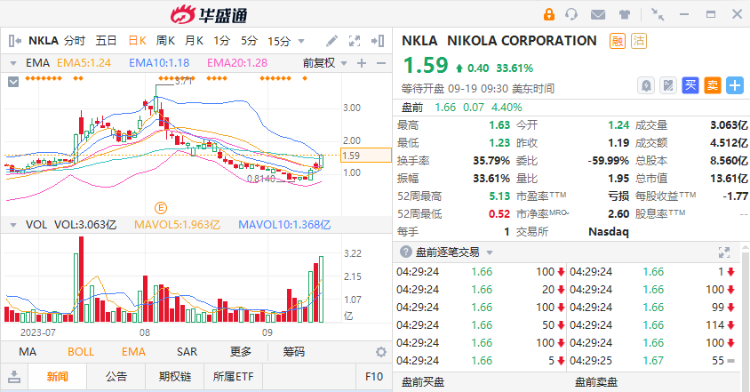Open indicator settings gear icon
The height and width of the screenshot is (392, 750).
tap(381, 352)
